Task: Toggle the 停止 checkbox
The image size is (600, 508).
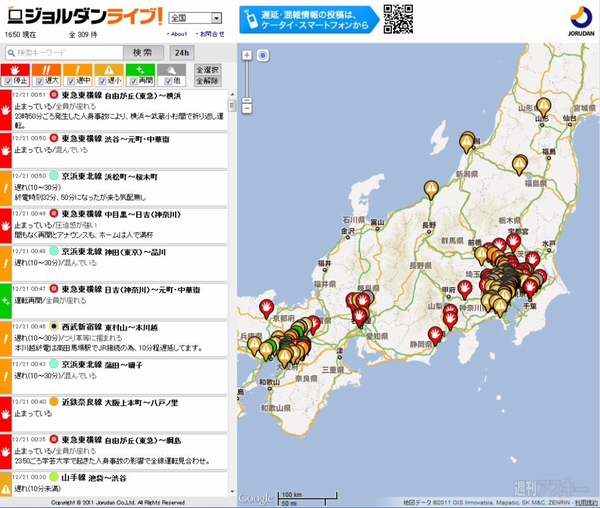Action: click(x=8, y=81)
